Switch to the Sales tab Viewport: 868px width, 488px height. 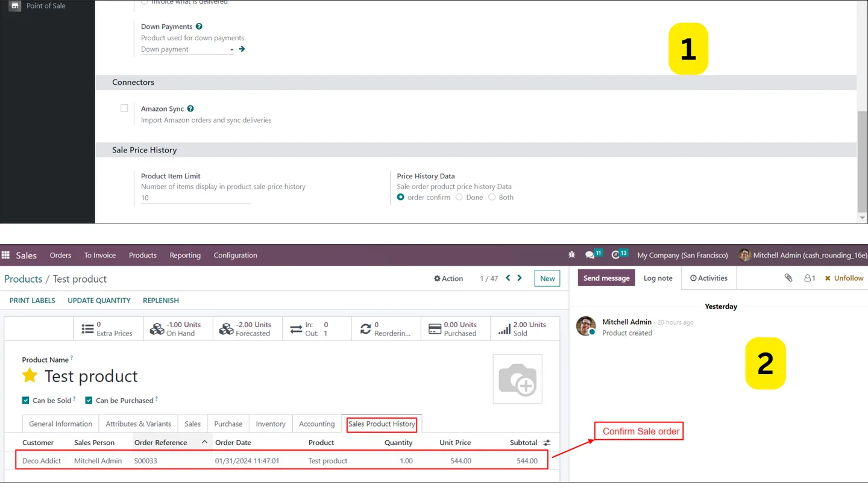193,424
